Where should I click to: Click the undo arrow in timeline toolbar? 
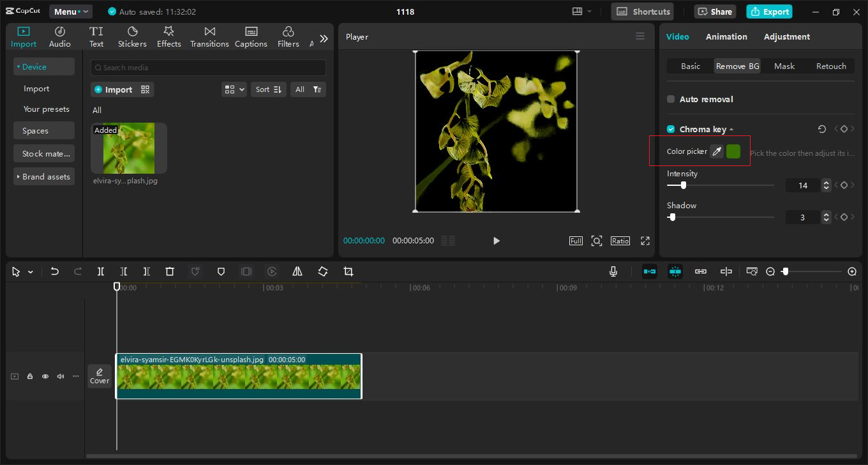[55, 271]
